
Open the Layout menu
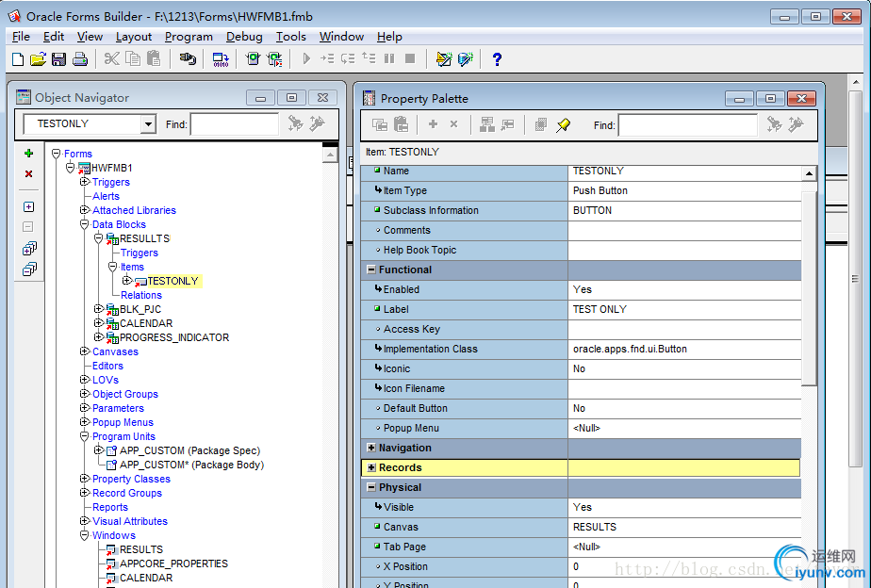(134, 37)
